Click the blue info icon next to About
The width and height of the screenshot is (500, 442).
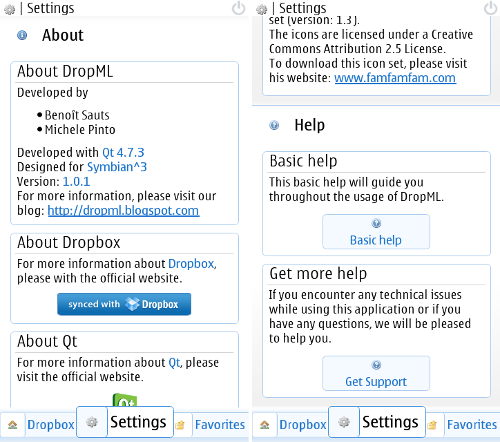point(22,35)
